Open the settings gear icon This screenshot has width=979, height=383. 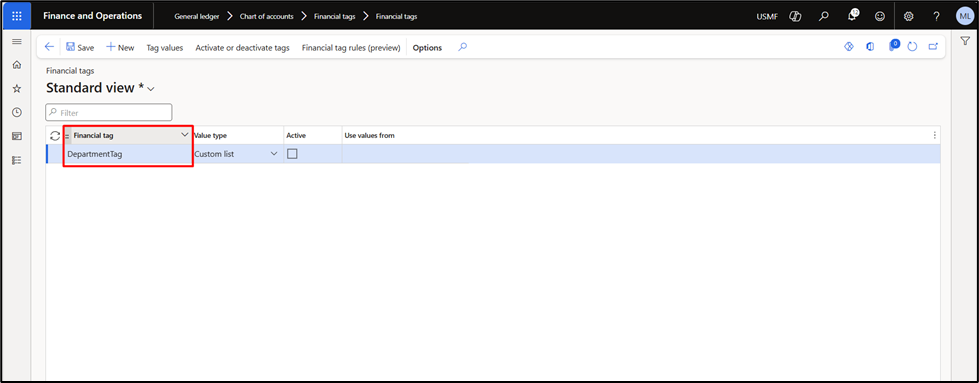pyautogui.click(x=908, y=16)
